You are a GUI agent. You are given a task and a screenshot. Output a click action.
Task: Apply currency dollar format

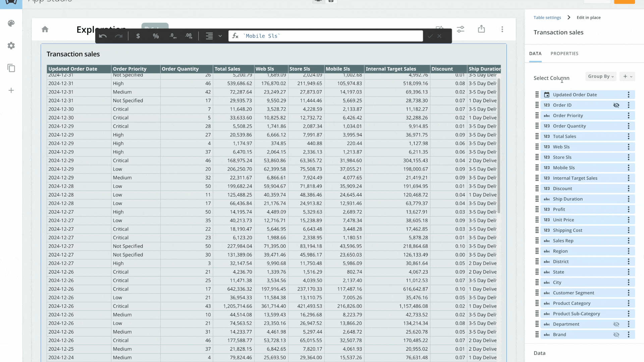click(x=138, y=36)
